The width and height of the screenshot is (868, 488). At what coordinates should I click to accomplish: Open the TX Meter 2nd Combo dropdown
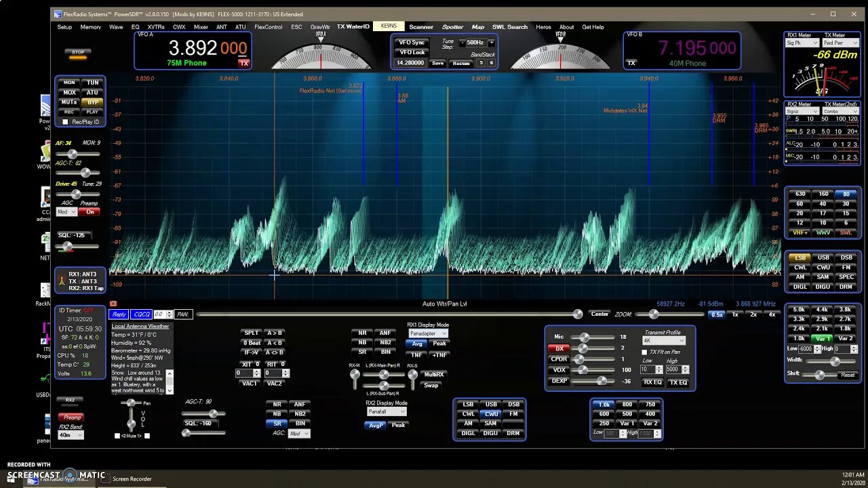[840, 110]
